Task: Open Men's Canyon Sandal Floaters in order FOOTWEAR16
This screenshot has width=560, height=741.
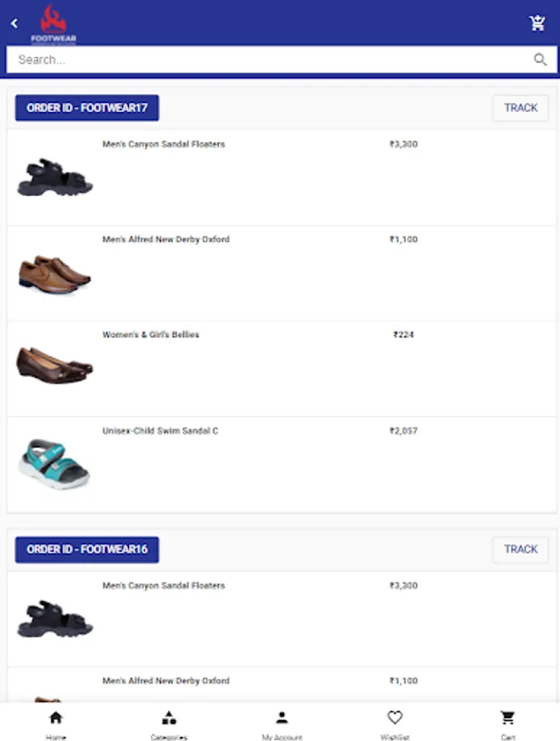Action: point(163,585)
